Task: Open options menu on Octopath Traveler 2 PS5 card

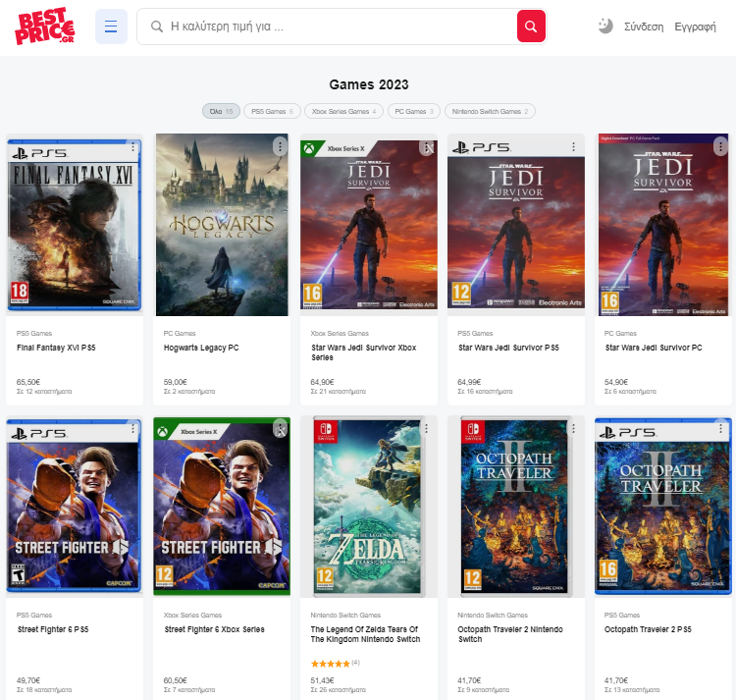Action: point(720,428)
